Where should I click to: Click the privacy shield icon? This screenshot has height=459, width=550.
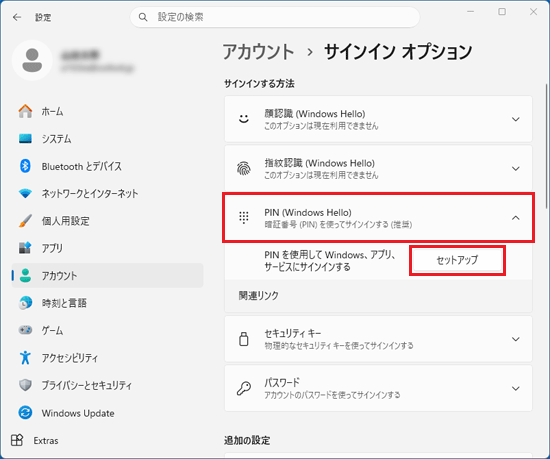25,385
